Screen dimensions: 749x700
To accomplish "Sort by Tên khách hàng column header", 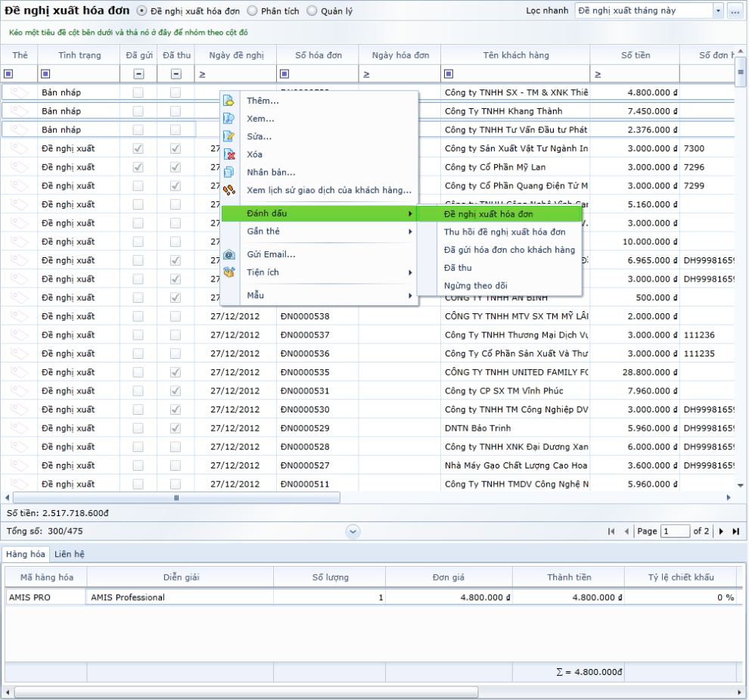I will coord(516,55).
